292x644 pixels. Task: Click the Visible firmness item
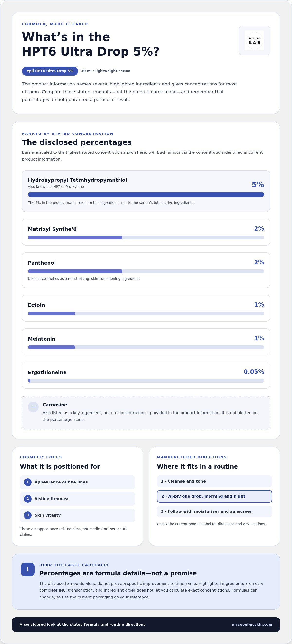point(77,499)
